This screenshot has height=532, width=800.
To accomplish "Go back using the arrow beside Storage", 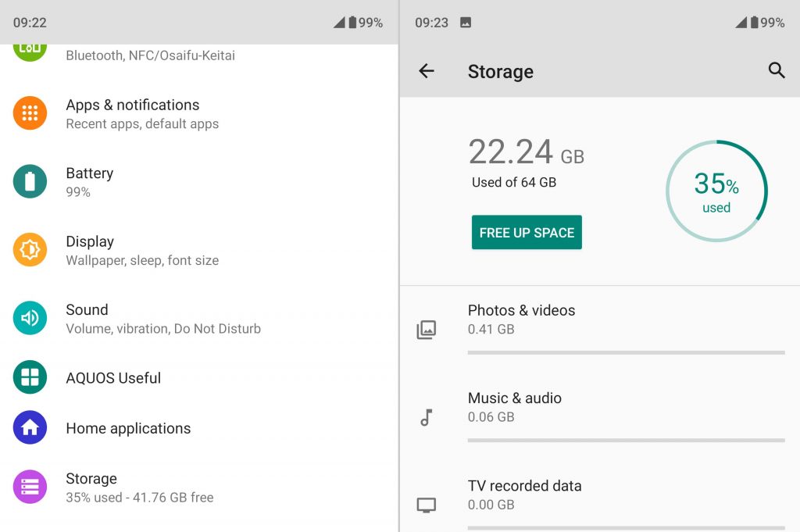I will 426,71.
